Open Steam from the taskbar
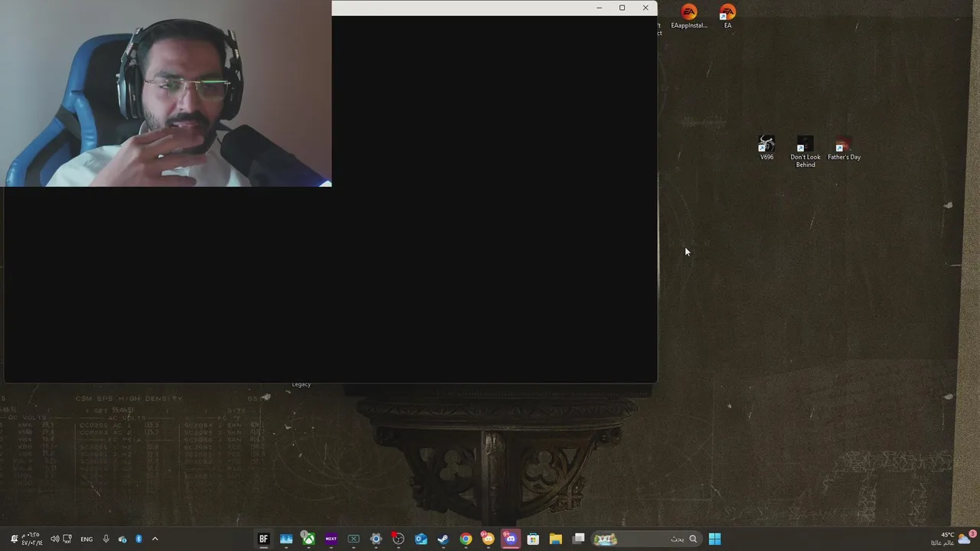The image size is (980, 551). (x=443, y=539)
